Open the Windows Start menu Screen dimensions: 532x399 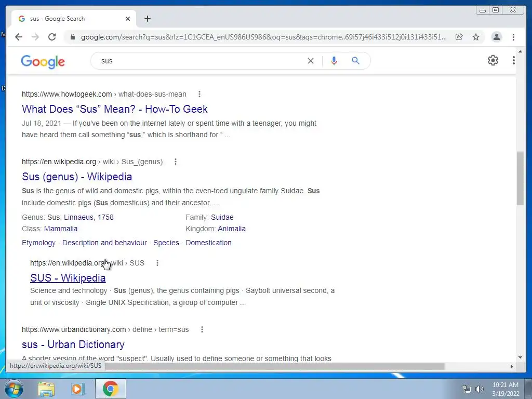14,389
